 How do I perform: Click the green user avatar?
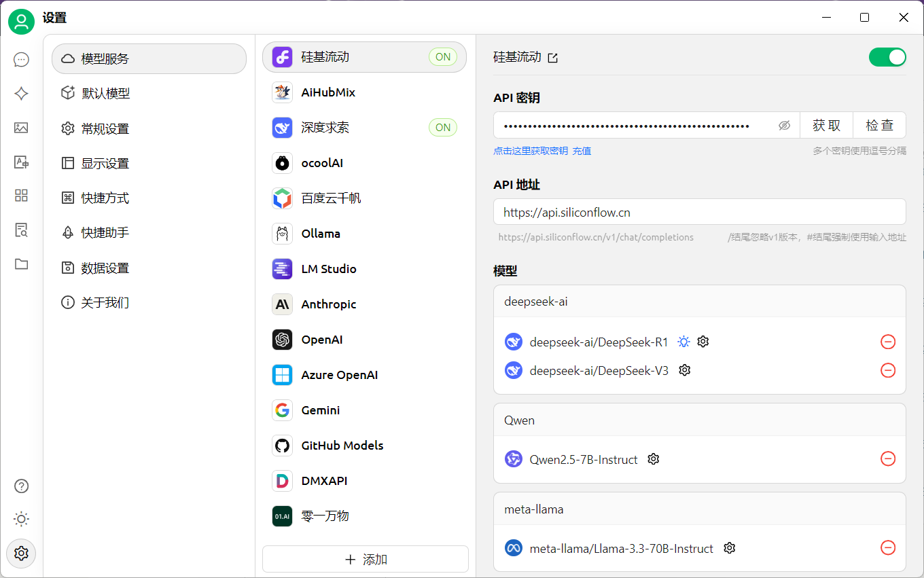[21, 22]
